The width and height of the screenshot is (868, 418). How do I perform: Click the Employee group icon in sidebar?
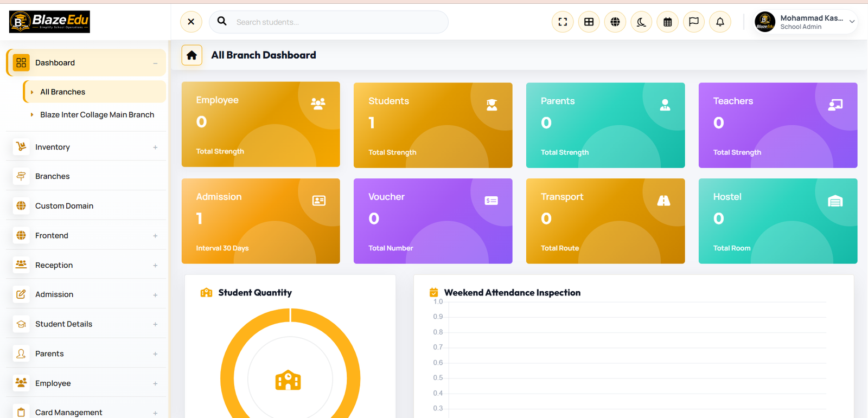pos(21,383)
